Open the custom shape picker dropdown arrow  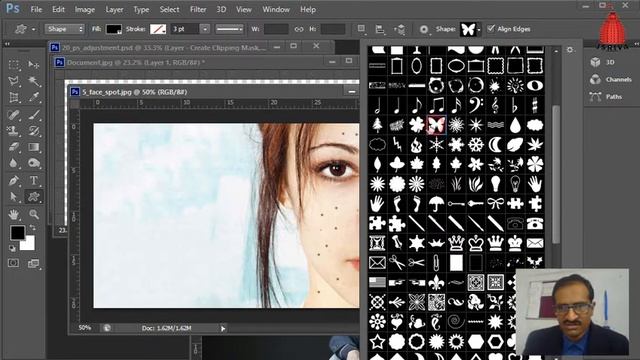[479, 29]
